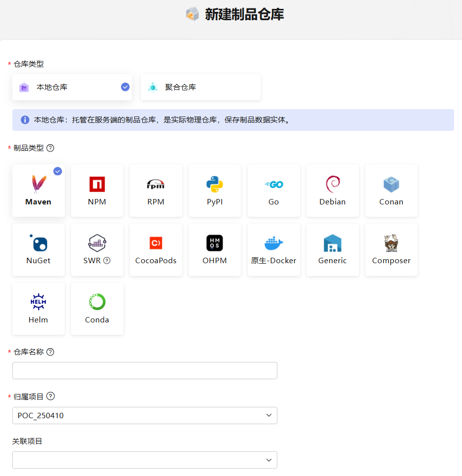Click the Helm label text

(x=38, y=319)
